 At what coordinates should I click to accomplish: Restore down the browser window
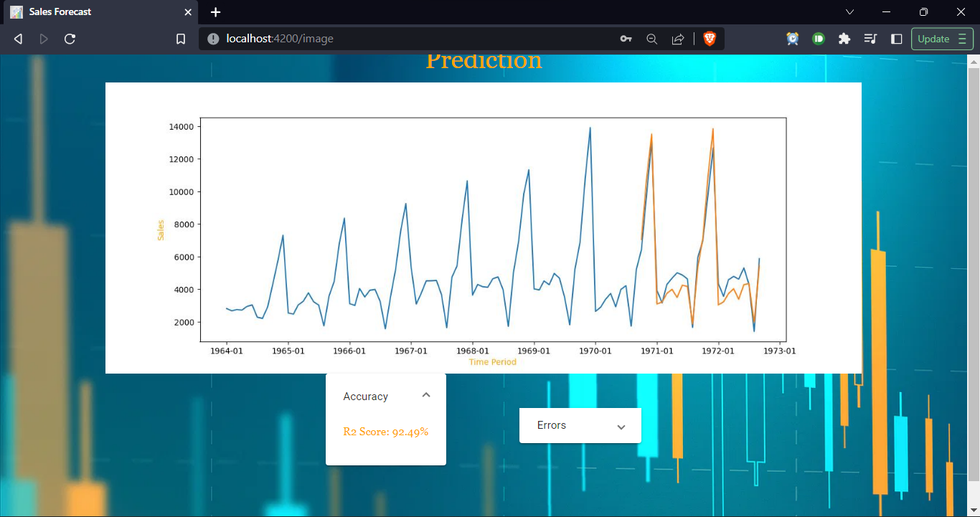(923, 12)
